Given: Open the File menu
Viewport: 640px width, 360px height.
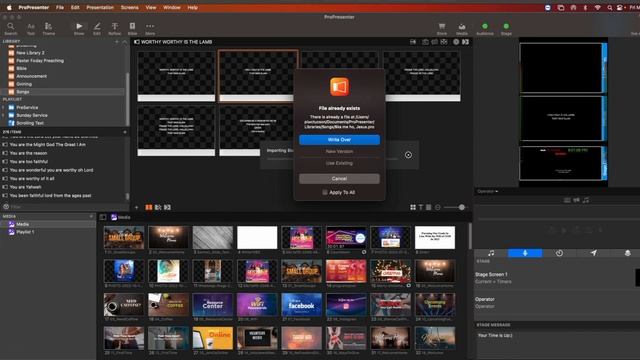Looking at the screenshot, I should 60,7.
